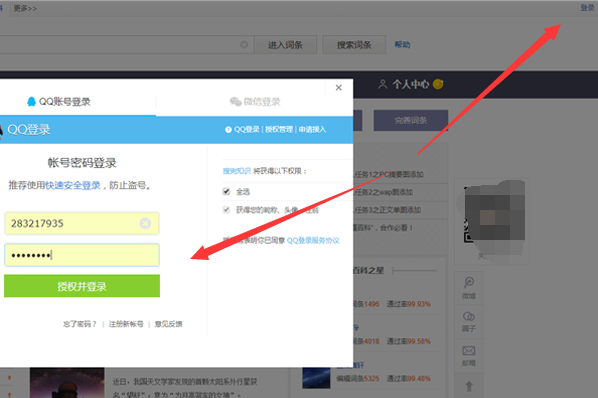Open starry thumbnail beside 编辑词条5325
The width and height of the screenshot is (598, 398).
point(317,378)
